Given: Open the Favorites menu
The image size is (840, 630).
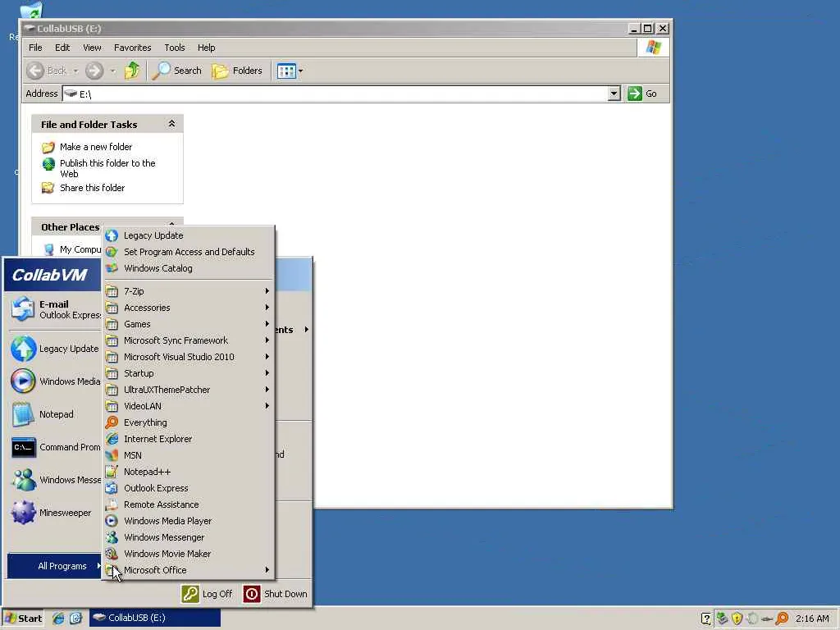Looking at the screenshot, I should coord(132,48).
